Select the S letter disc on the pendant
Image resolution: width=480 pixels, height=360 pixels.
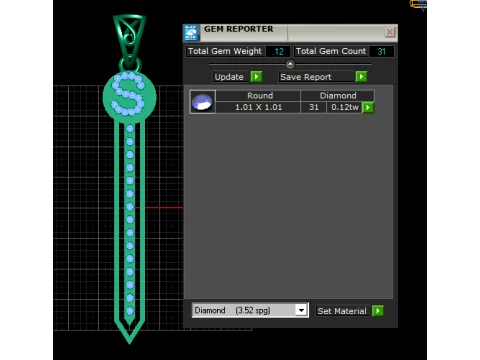click(x=129, y=97)
